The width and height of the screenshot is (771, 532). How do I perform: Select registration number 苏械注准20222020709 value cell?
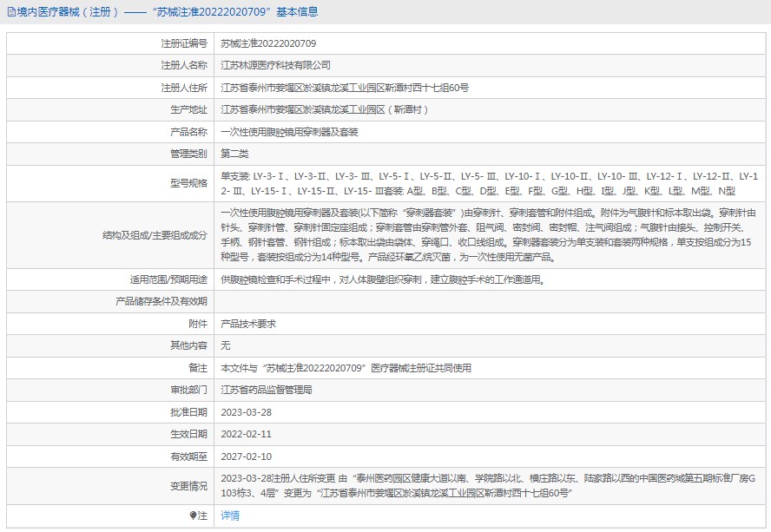click(268, 43)
